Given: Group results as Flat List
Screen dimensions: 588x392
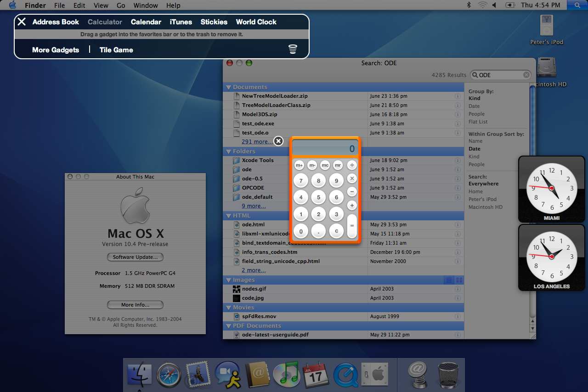Looking at the screenshot, I should [x=478, y=122].
